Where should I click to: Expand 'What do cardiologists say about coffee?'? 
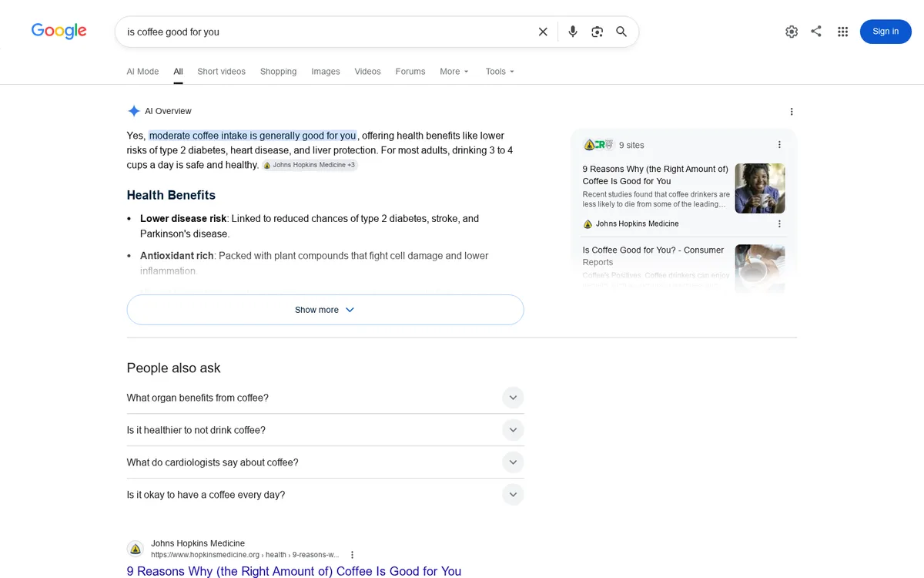click(325, 462)
